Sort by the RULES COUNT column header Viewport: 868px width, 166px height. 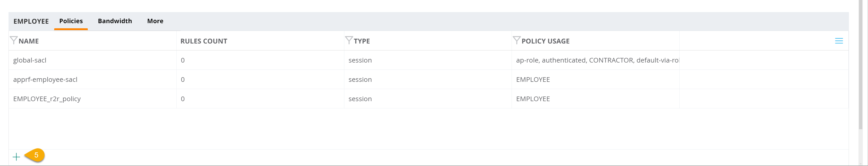[204, 41]
